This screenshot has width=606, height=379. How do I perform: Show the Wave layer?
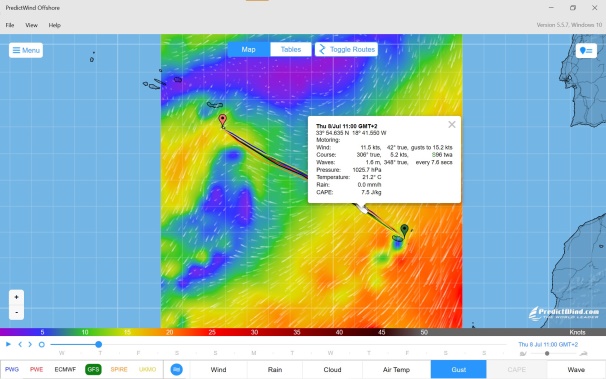point(576,370)
